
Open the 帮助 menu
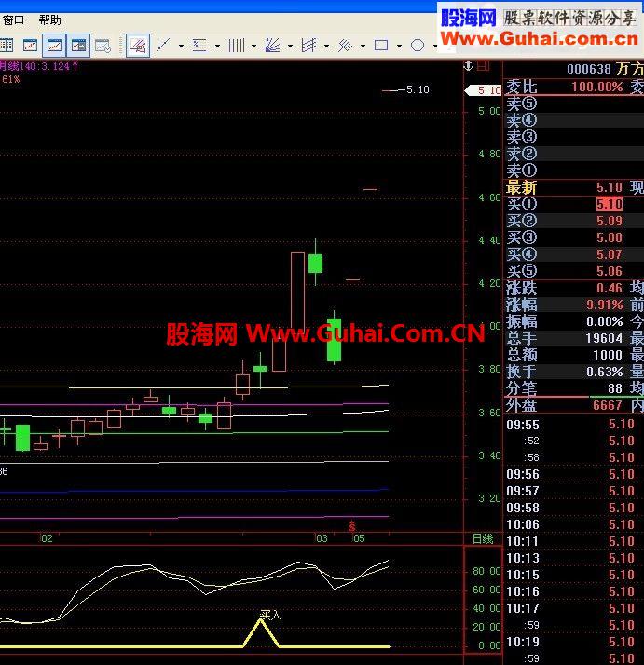(x=49, y=20)
